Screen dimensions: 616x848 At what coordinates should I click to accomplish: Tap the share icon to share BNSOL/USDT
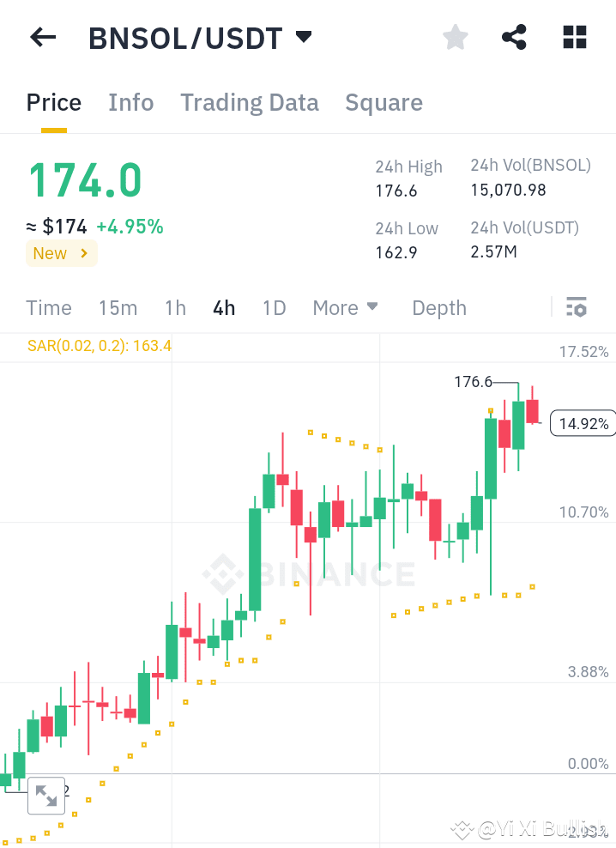click(514, 37)
